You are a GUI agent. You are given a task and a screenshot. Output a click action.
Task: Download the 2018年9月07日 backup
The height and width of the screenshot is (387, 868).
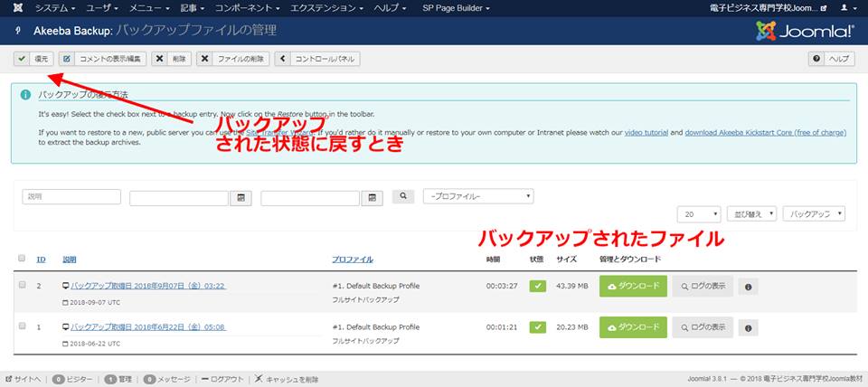coord(633,287)
